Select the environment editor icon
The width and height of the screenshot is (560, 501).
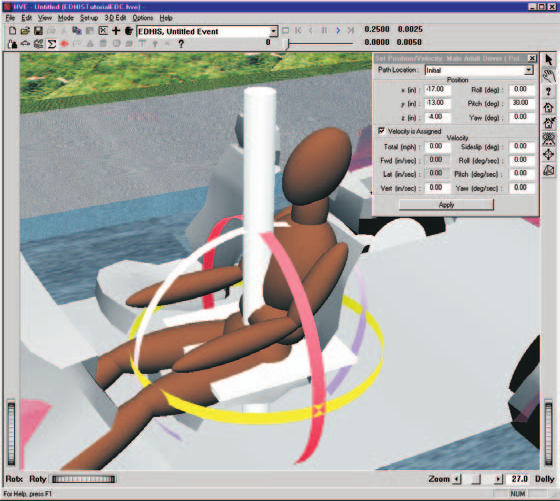pos(38,44)
